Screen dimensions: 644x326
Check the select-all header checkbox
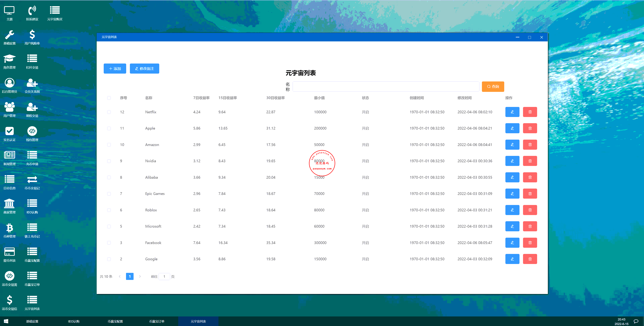109,98
